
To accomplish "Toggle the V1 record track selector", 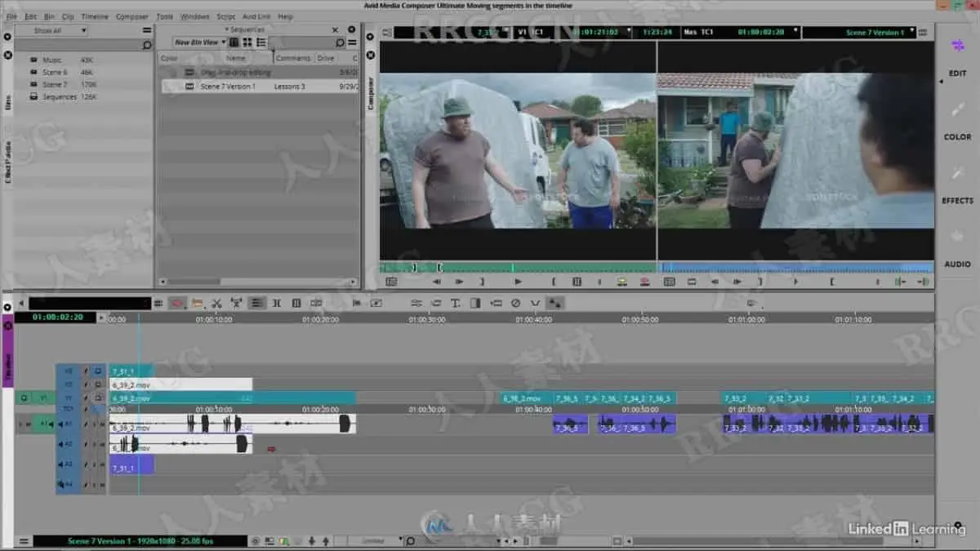I will coord(45,398).
